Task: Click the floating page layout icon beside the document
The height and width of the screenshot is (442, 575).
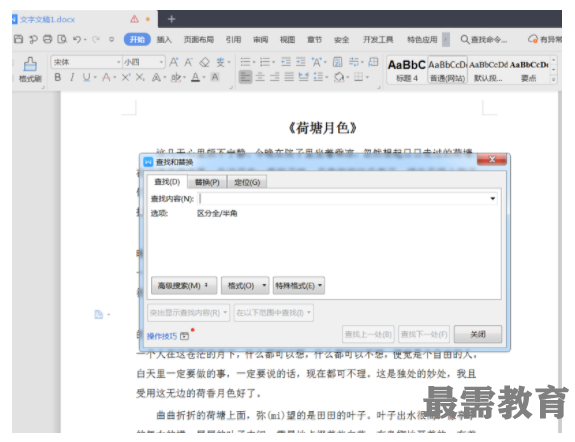Action: coord(99,314)
